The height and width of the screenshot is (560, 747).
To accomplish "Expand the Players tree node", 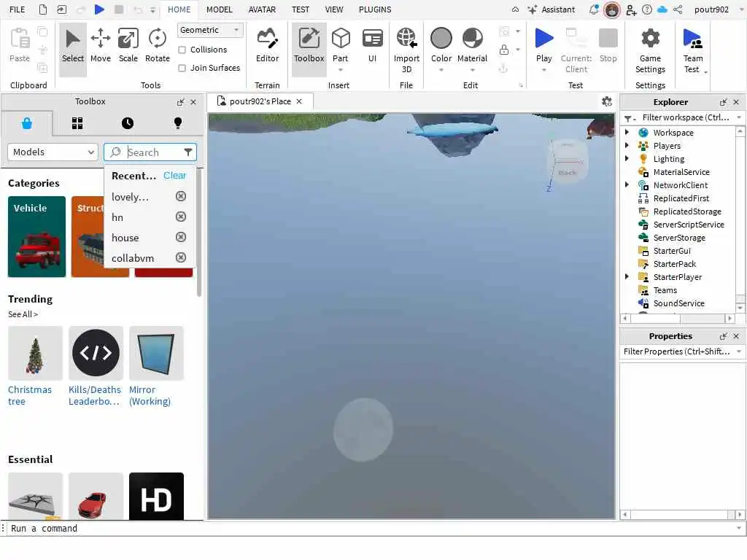I will pos(627,145).
